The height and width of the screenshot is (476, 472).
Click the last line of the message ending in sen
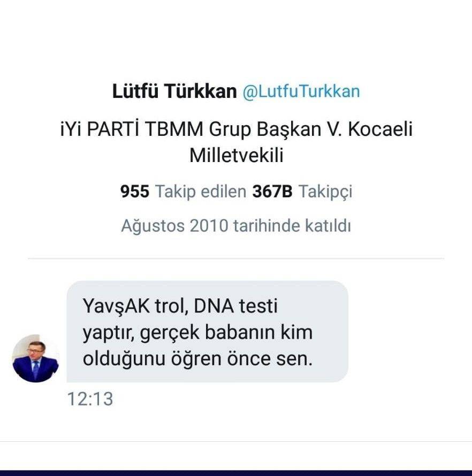click(197, 359)
